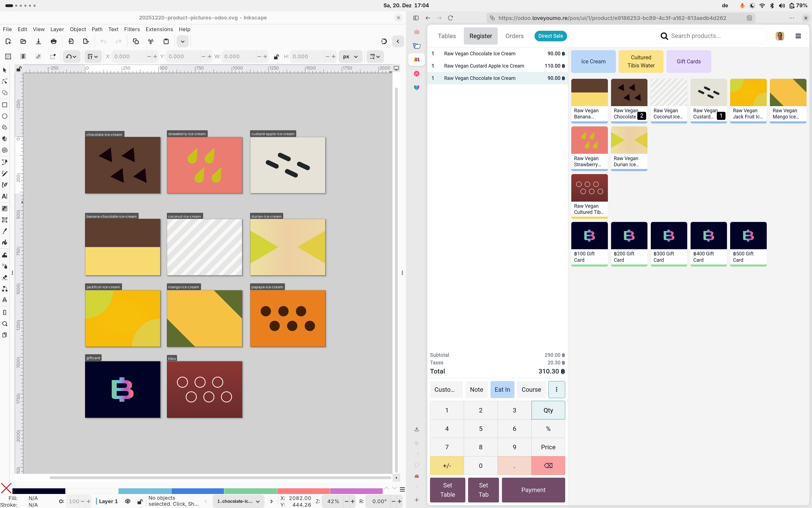
Task: Select the Rectangle tool
Action: [5, 105]
